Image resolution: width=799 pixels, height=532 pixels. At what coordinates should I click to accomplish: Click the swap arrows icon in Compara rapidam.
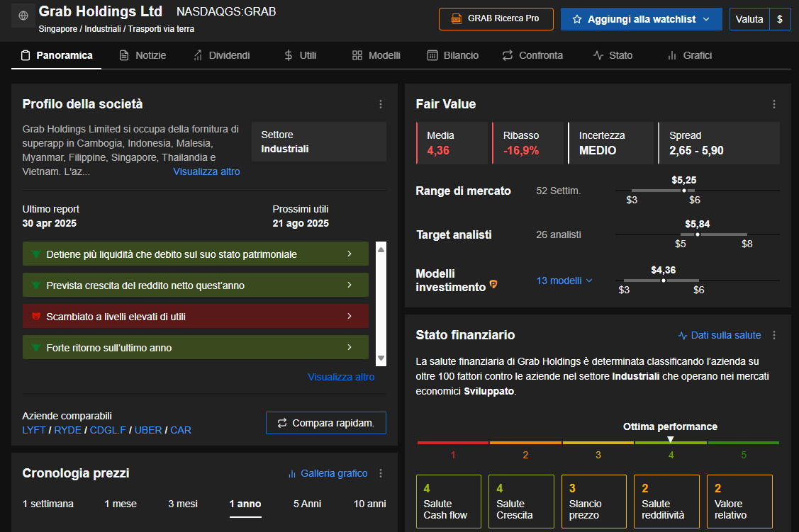pos(281,423)
